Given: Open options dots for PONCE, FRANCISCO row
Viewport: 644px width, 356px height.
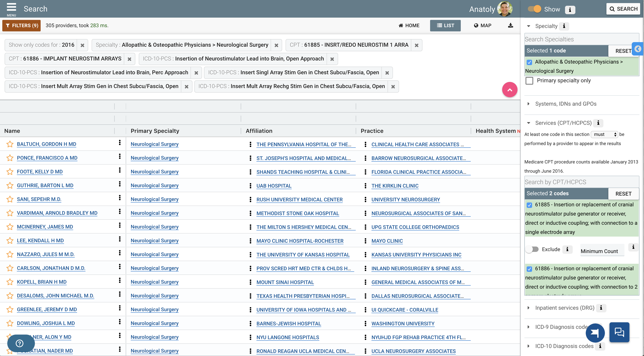Looking at the screenshot, I should [x=120, y=157].
